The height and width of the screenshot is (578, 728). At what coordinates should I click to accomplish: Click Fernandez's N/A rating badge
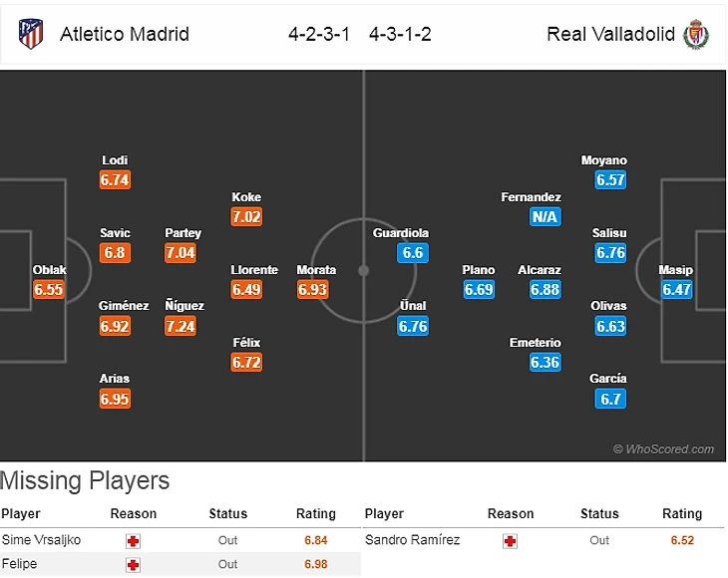[545, 217]
